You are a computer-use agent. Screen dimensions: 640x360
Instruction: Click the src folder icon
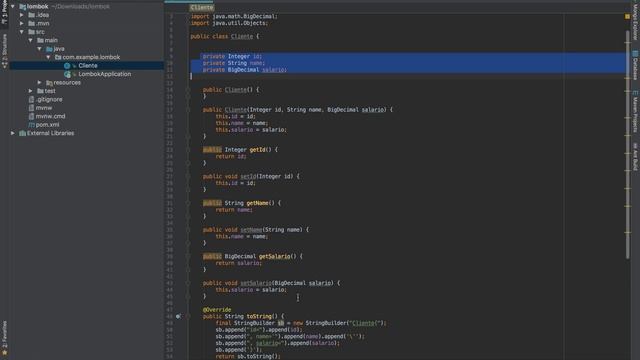point(31,32)
